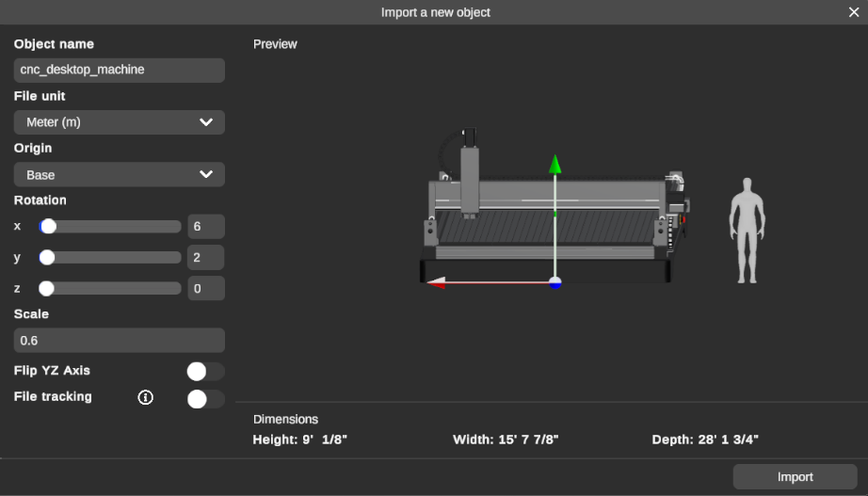This screenshot has height=496, width=868.
Task: Click the human scale reference figure
Action: (747, 231)
